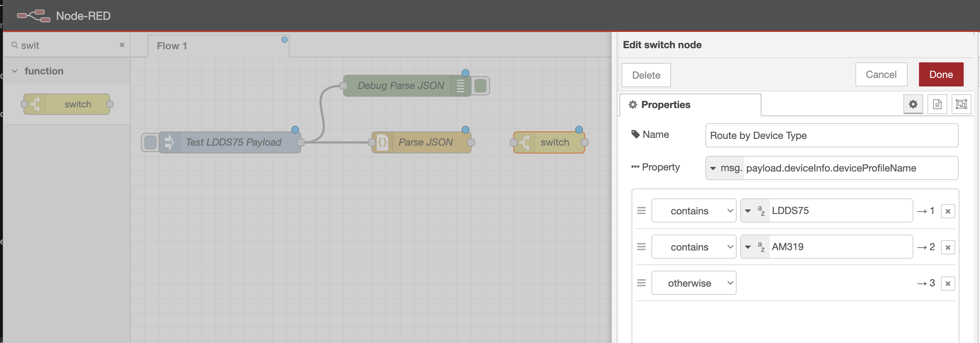The width and height of the screenshot is (980, 343).
Task: Open node description document icon tab
Action: pos(937,104)
